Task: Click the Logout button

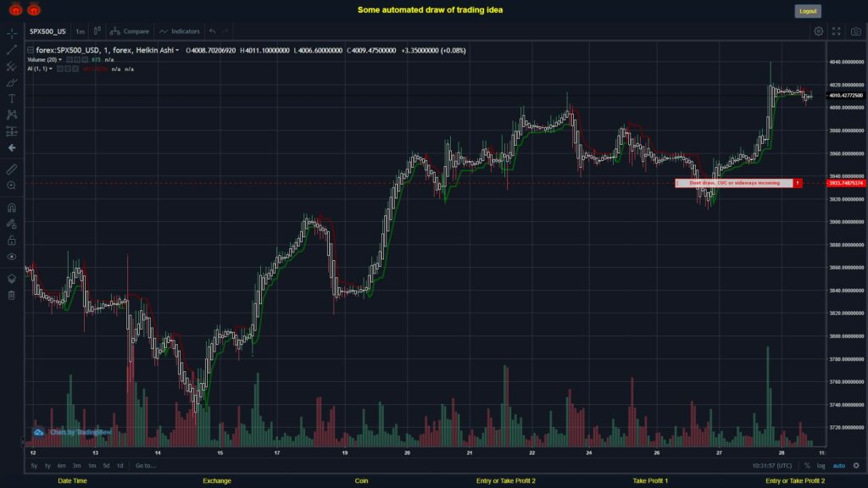Action: [808, 11]
